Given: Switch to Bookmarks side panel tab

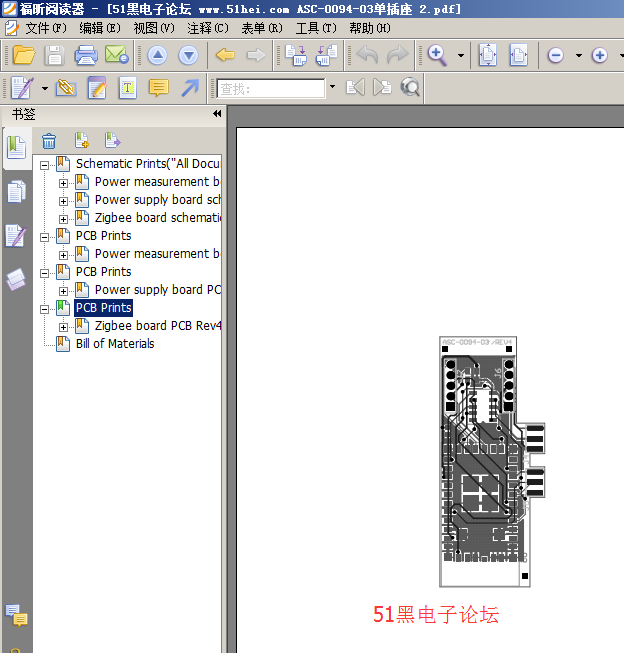Looking at the screenshot, I should 16,148.
